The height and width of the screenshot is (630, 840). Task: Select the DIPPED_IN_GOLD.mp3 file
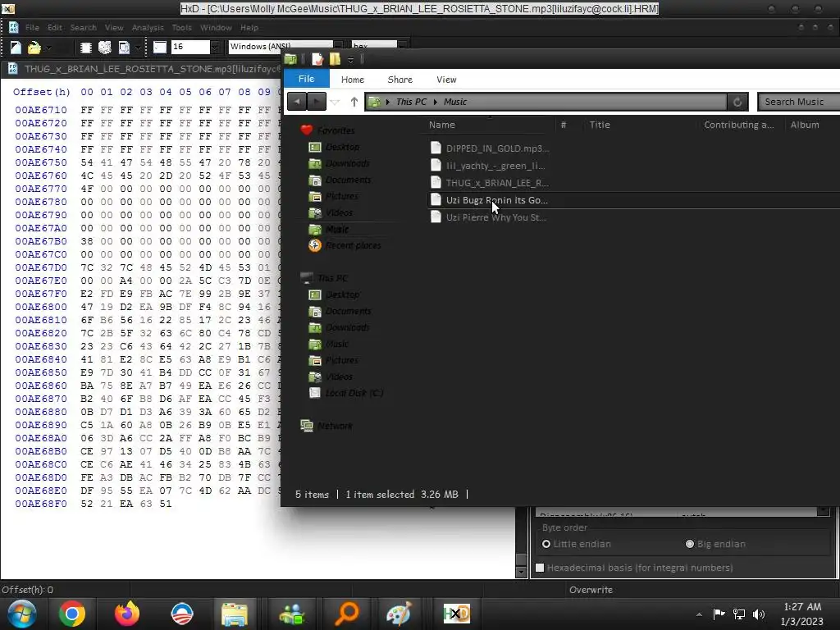tap(491, 148)
